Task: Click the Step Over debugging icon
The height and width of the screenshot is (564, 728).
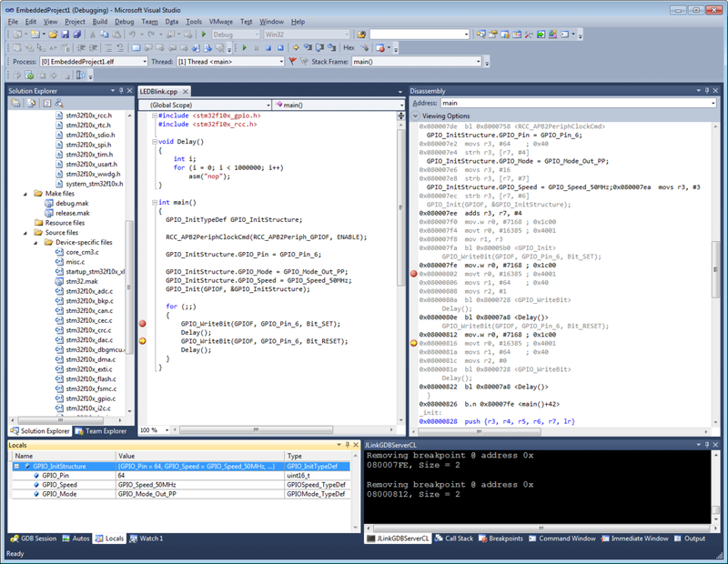Action: point(318,45)
